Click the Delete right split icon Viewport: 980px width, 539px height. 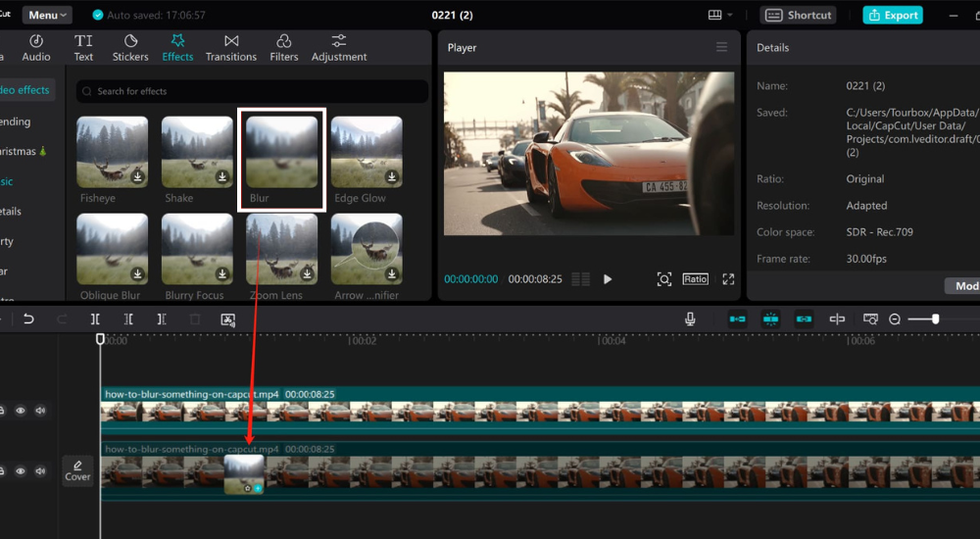coord(162,319)
